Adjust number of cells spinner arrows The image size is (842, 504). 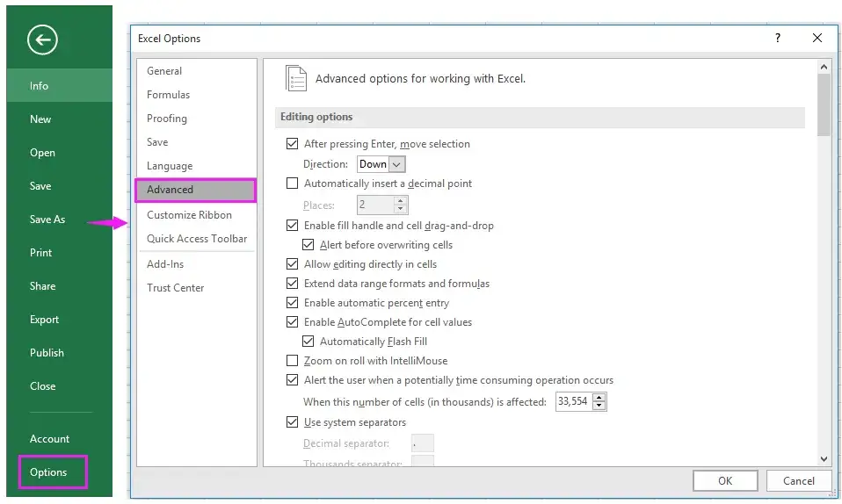pyautogui.click(x=599, y=402)
